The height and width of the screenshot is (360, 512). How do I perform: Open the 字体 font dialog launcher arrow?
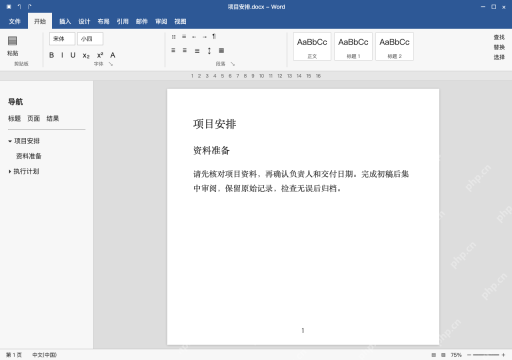tap(111, 64)
